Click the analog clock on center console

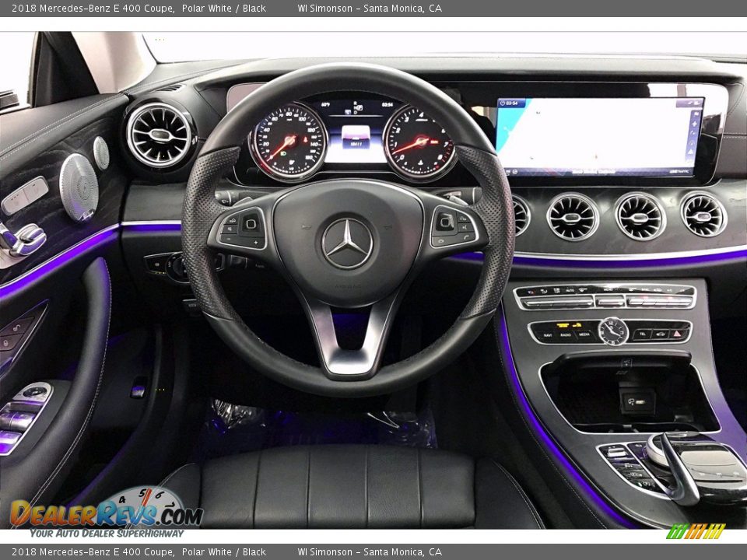[613, 331]
